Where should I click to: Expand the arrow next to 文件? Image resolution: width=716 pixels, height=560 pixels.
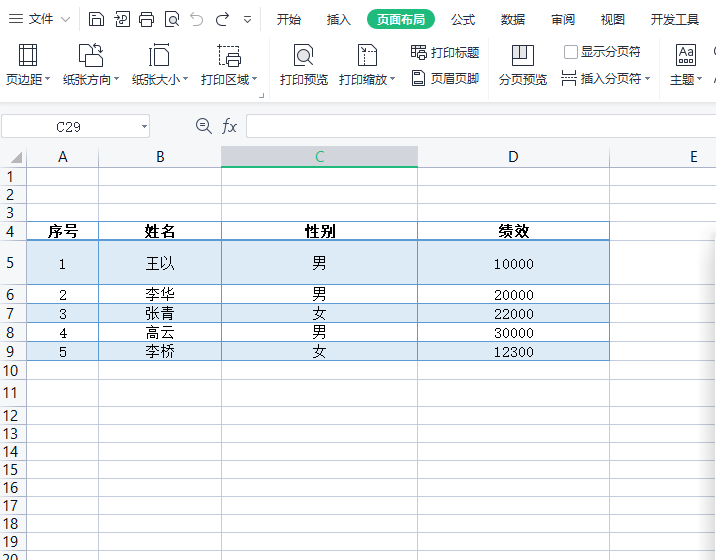65,20
